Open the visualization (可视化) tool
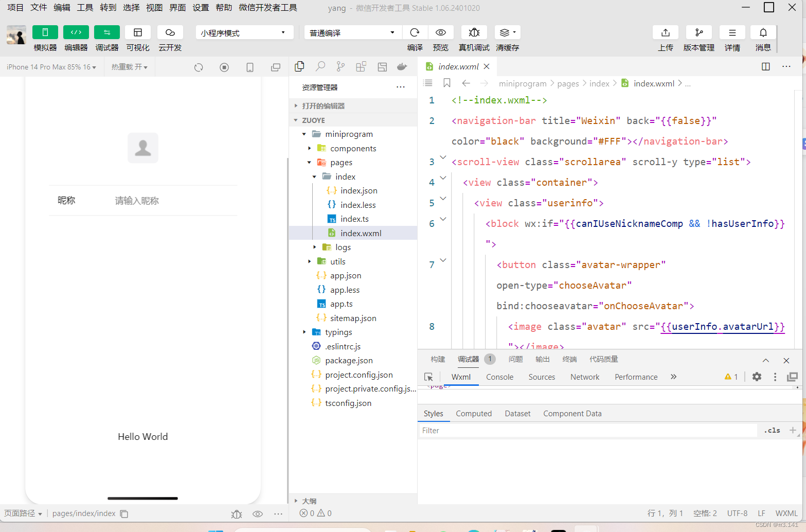 pos(138,32)
